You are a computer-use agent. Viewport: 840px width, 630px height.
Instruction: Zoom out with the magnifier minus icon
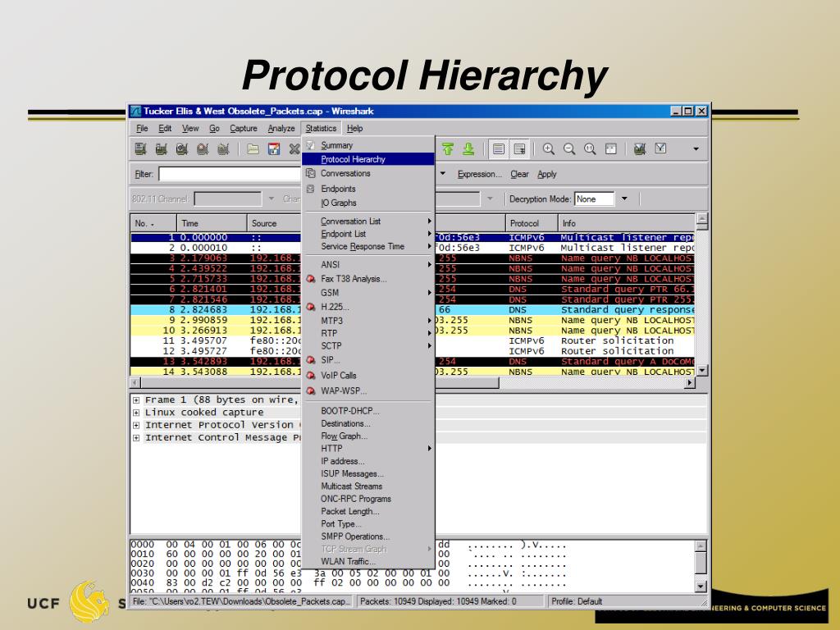[569, 149]
